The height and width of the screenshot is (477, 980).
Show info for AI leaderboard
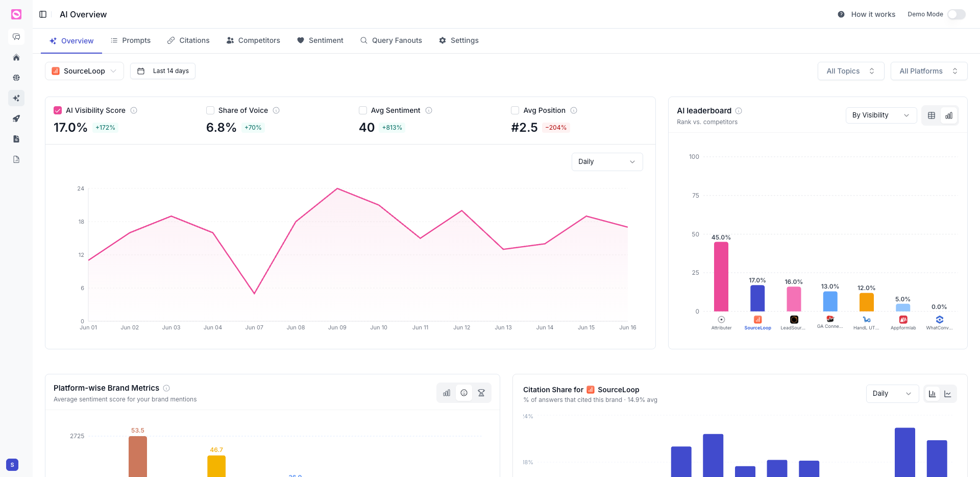(x=739, y=111)
